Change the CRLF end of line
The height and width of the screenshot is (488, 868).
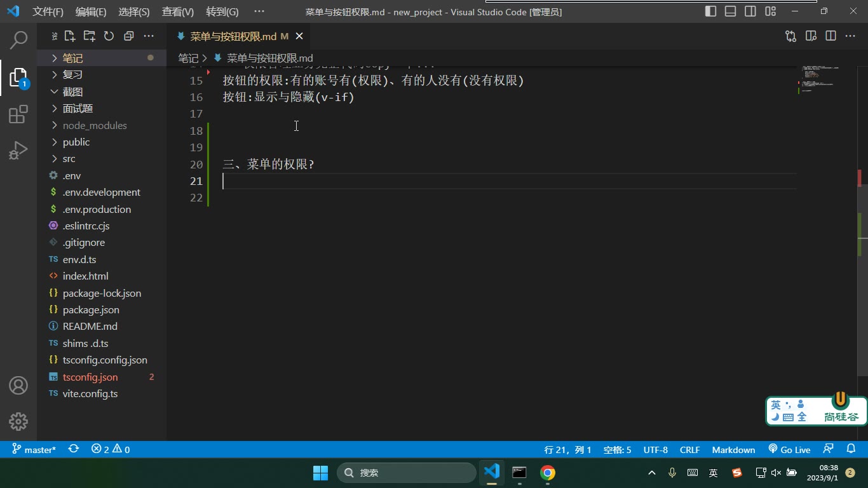coord(689,449)
